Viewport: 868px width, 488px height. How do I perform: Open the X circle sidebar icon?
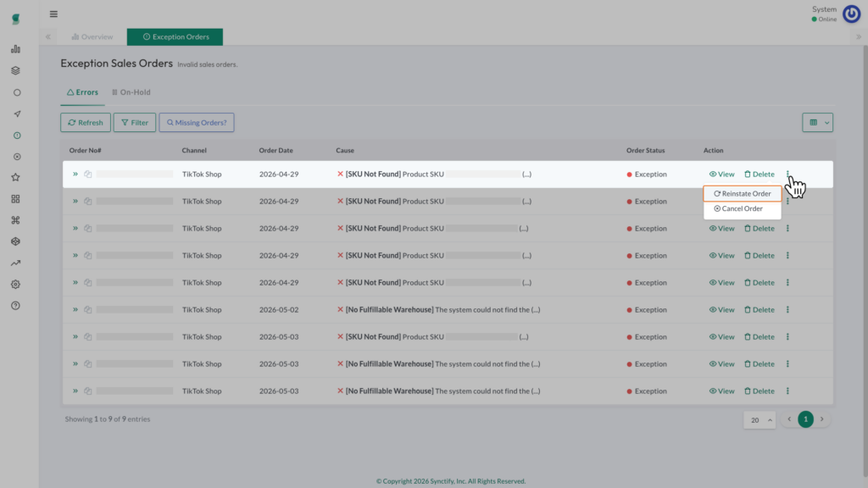pos(17,157)
